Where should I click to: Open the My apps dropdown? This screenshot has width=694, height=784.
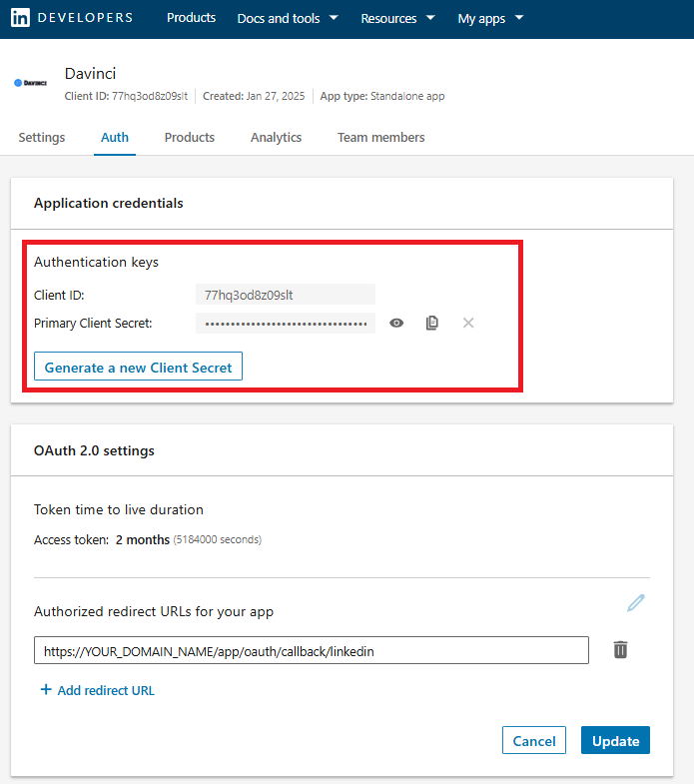(490, 19)
